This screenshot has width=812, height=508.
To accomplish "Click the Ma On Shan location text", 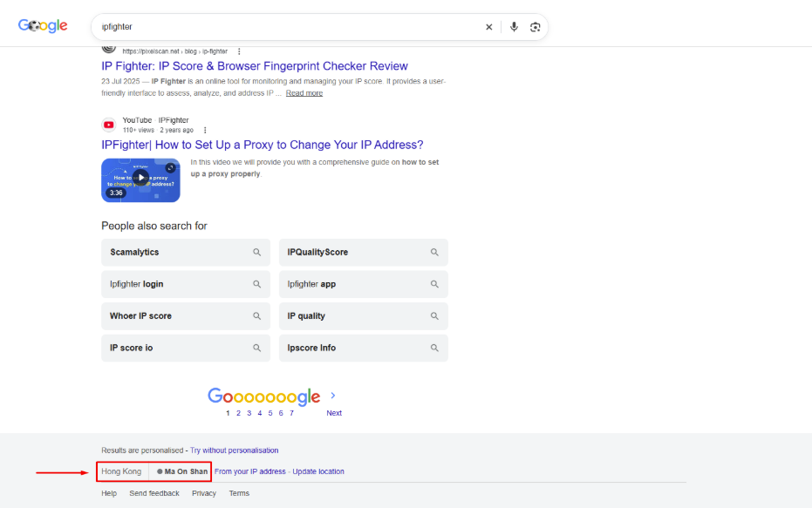I will tap(186, 471).
